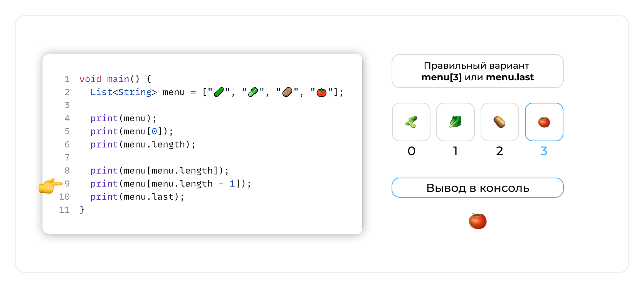
Task: Click line number 8 in the code gutter
Action: [x=67, y=171]
